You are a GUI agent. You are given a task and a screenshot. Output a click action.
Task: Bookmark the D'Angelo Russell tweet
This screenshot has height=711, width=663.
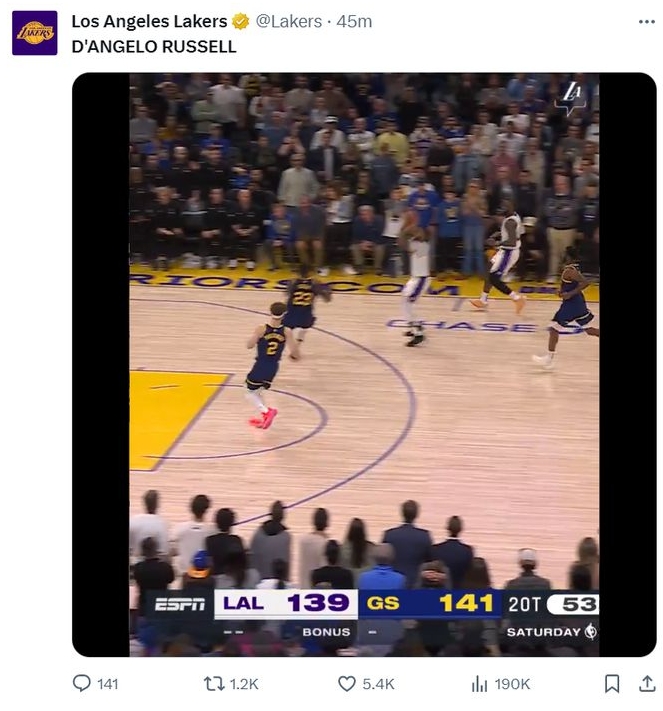click(612, 683)
